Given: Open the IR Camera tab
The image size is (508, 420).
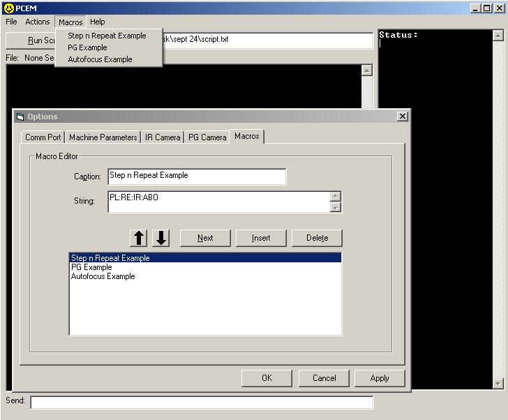Looking at the screenshot, I should pos(163,137).
